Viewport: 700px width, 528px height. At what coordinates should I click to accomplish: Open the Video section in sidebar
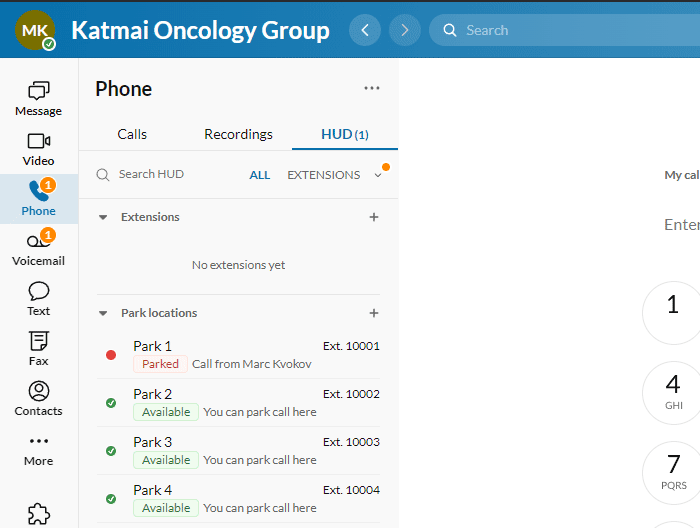38,149
